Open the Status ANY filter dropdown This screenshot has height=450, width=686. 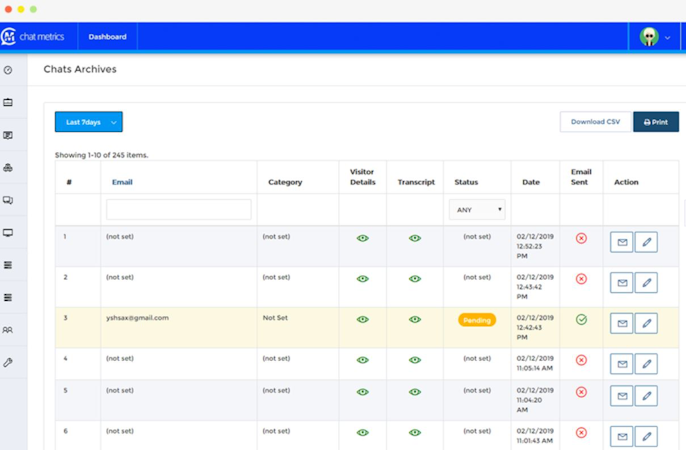coord(477,209)
